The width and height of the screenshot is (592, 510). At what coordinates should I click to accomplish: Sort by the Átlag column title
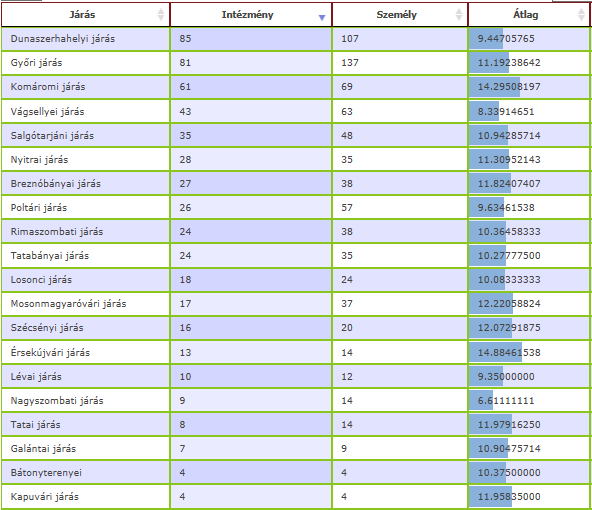(526, 15)
